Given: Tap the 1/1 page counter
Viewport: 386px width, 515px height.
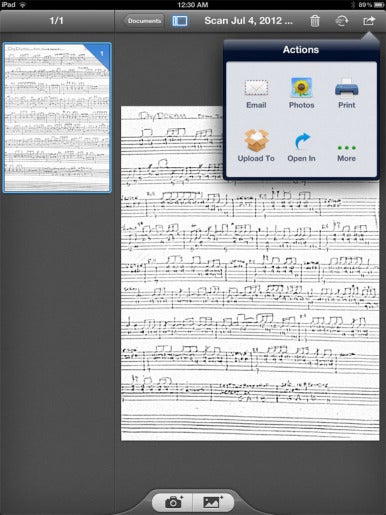Looking at the screenshot, I should (56, 21).
